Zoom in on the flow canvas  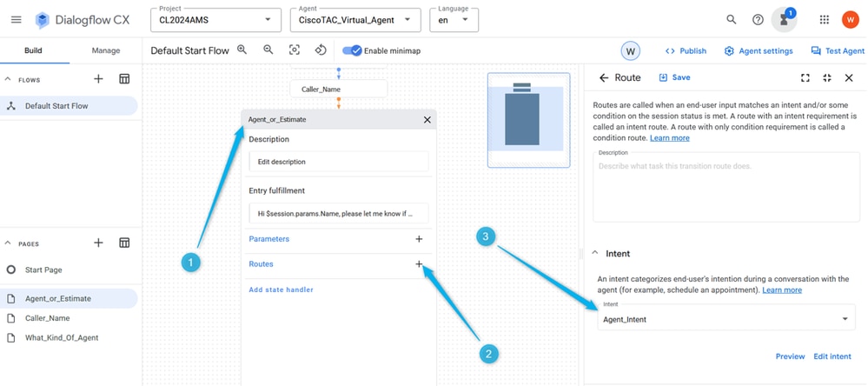pyautogui.click(x=242, y=50)
